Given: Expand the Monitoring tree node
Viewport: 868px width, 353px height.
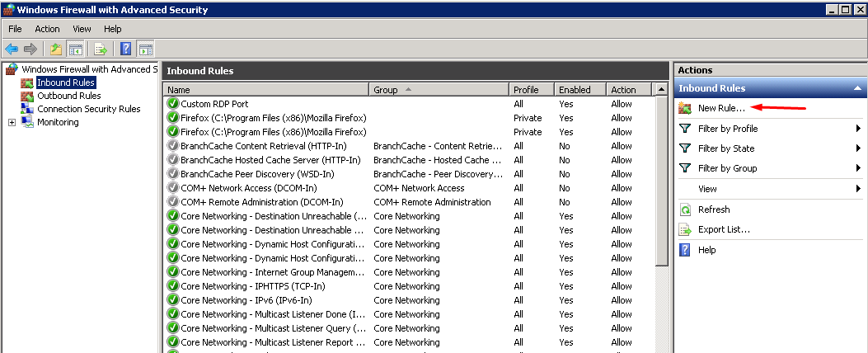Looking at the screenshot, I should click(x=12, y=122).
